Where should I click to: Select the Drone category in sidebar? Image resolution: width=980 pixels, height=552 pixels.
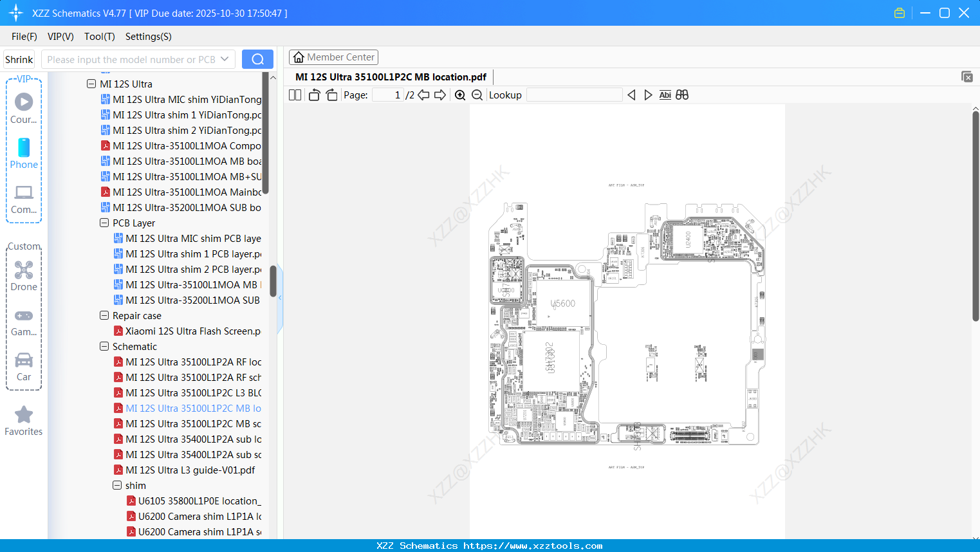coord(23,275)
